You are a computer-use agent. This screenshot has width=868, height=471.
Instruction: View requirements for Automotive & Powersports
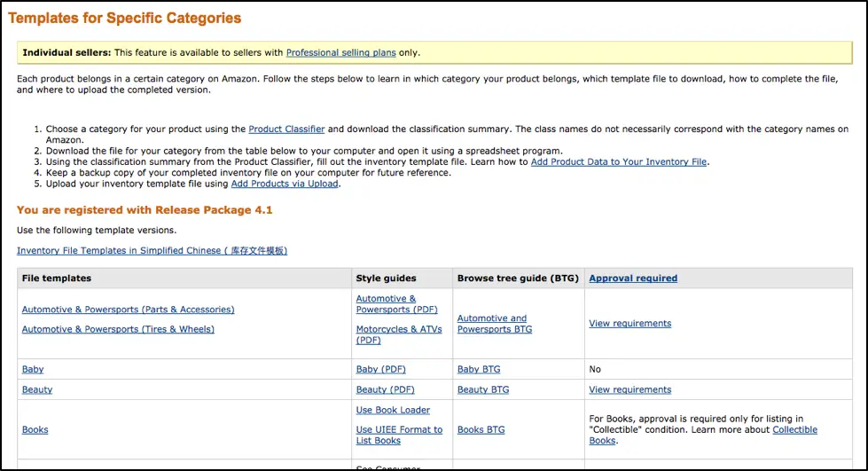[629, 324]
